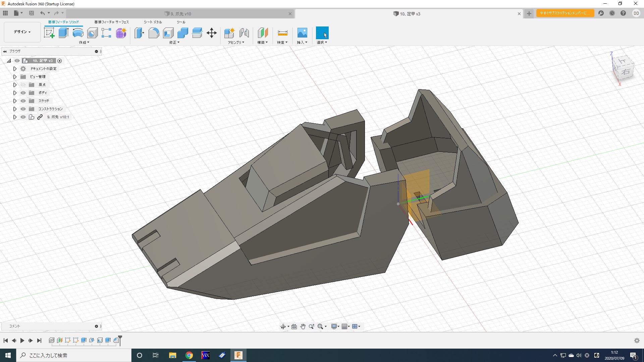The image size is (644, 362).
Task: Hide the ボディ folder visibility
Action: tap(23, 93)
